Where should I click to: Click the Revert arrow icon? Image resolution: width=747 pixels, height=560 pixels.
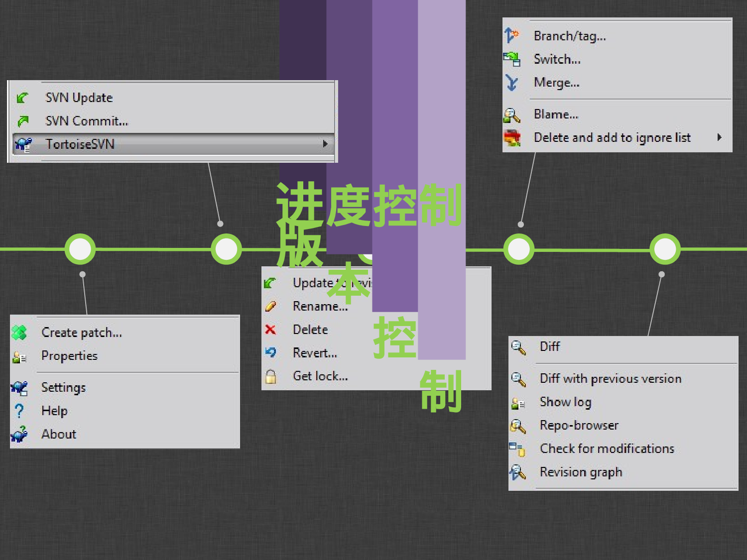[270, 353]
